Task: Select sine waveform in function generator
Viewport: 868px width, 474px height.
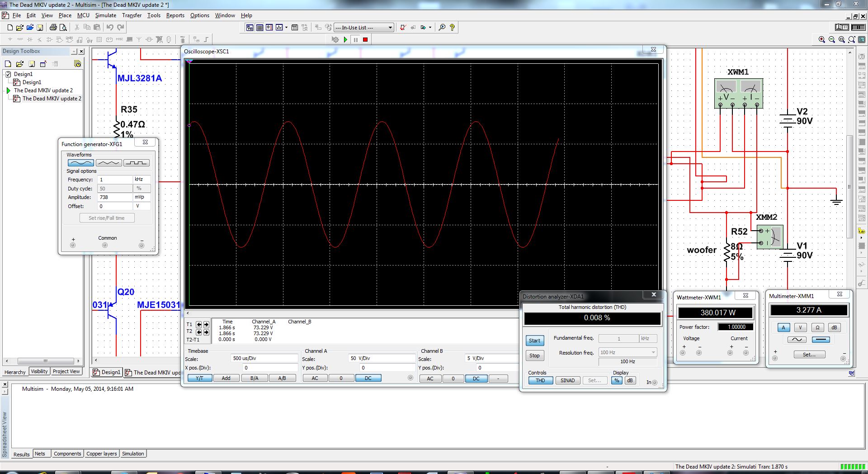Action: [80, 163]
